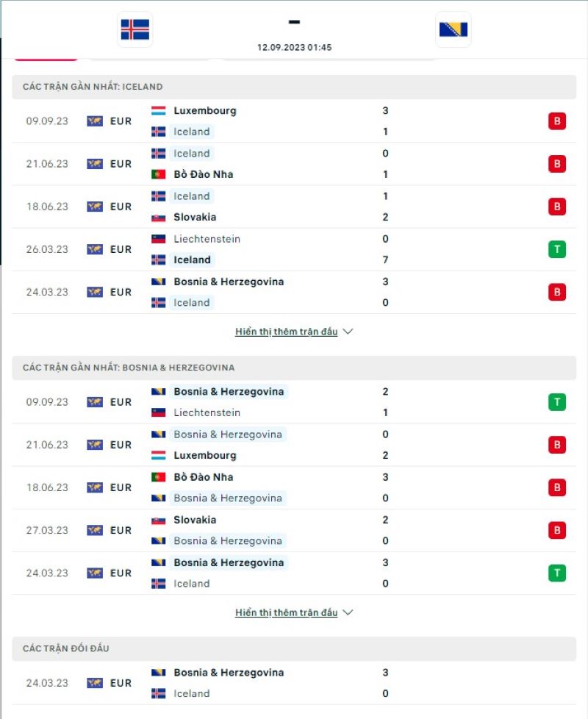Select the Luxembourg flag icon in Iceland's match list
This screenshot has height=719, width=588.
[x=159, y=110]
